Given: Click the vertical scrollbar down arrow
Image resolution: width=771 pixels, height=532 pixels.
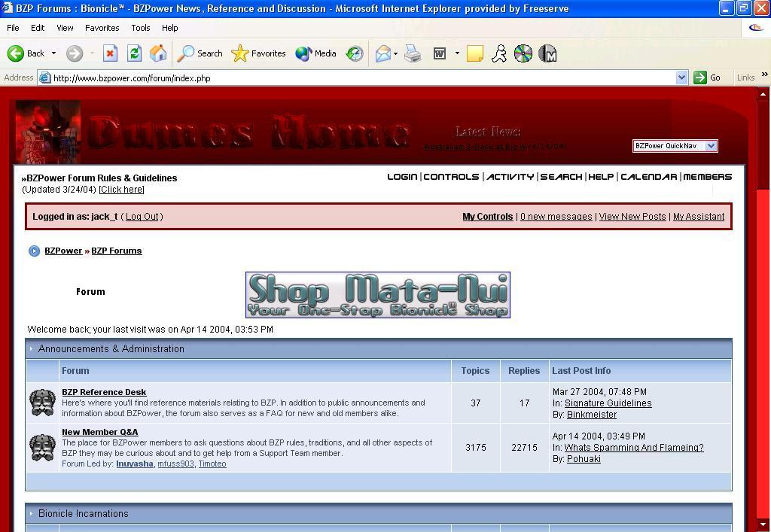Looking at the screenshot, I should (763, 524).
